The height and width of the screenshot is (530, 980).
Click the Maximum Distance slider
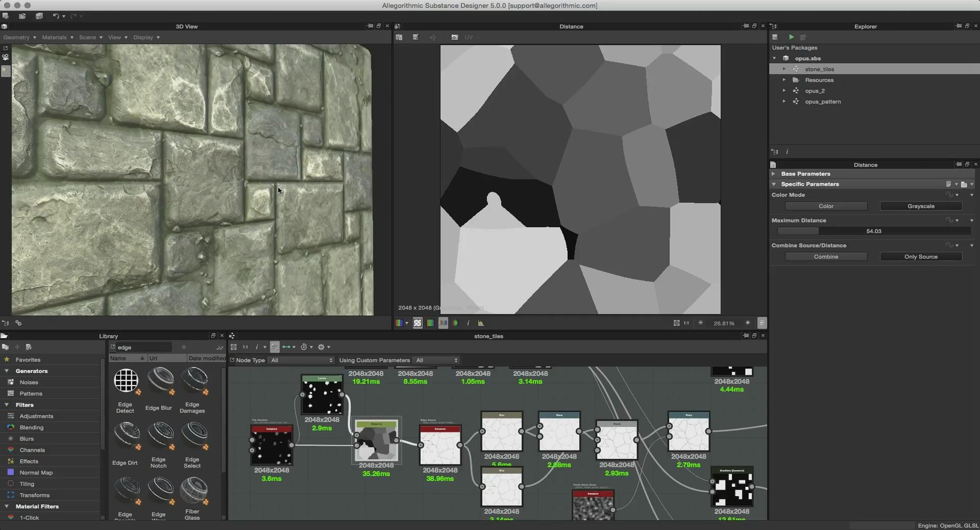pyautogui.click(x=873, y=231)
